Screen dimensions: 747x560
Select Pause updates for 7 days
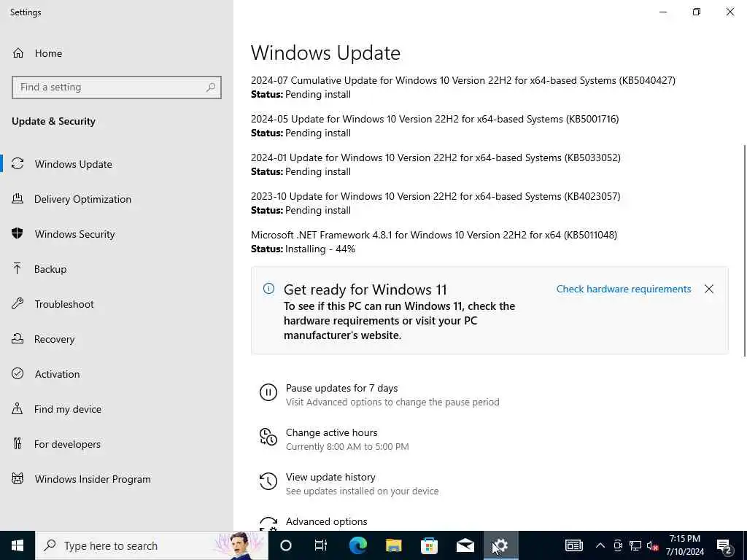click(341, 388)
